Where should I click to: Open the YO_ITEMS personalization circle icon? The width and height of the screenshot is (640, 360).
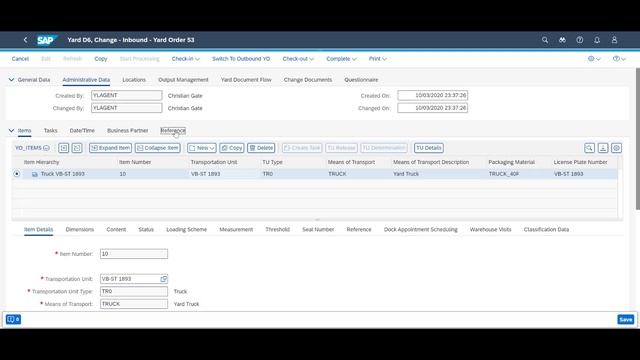point(46,148)
